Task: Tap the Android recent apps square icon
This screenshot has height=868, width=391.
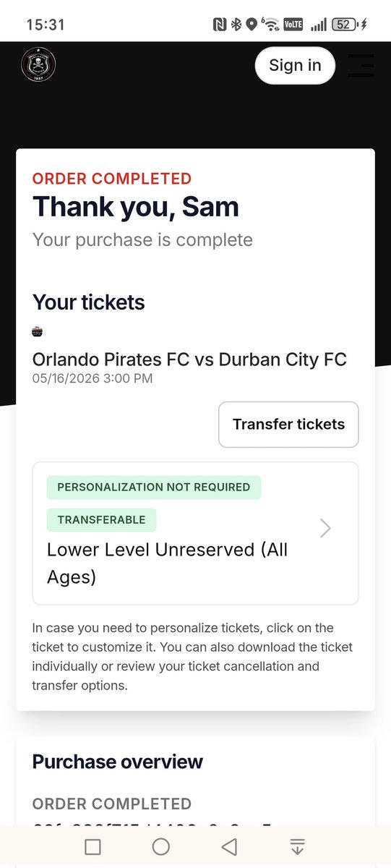Action: click(93, 847)
